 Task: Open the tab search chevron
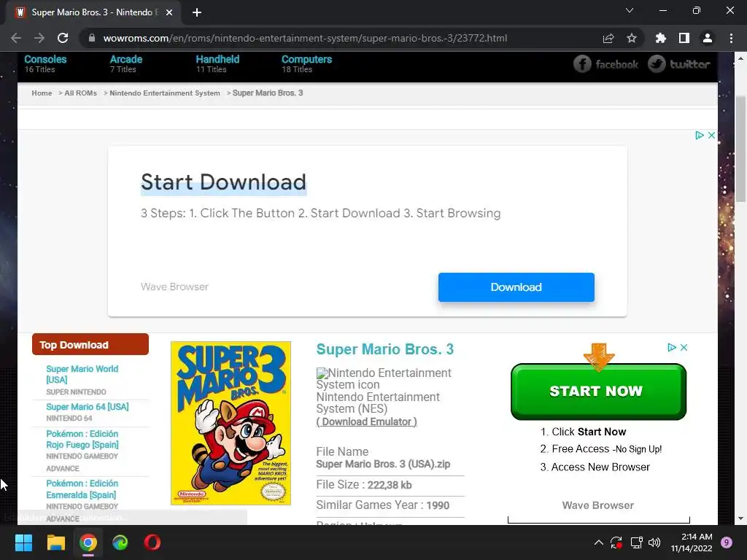630,10
